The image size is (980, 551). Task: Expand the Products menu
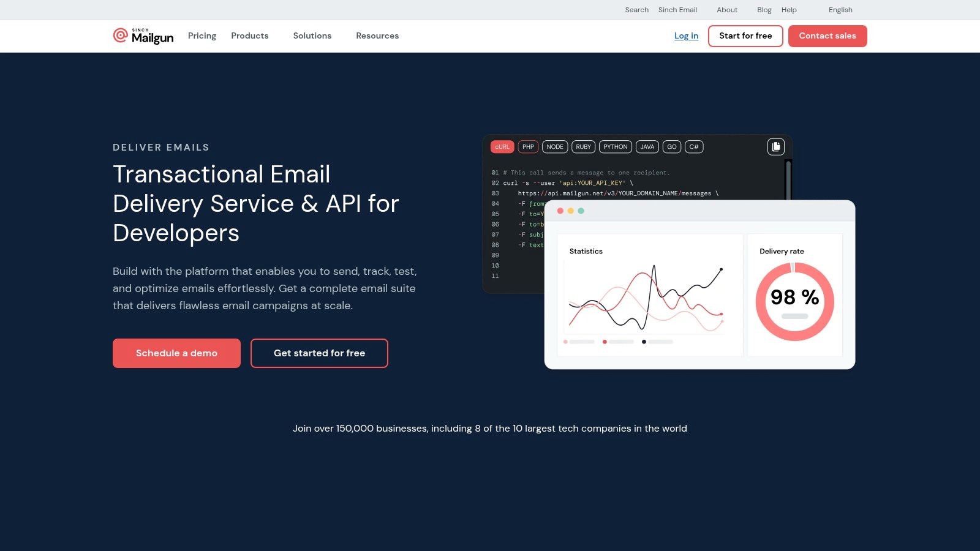pyautogui.click(x=250, y=36)
